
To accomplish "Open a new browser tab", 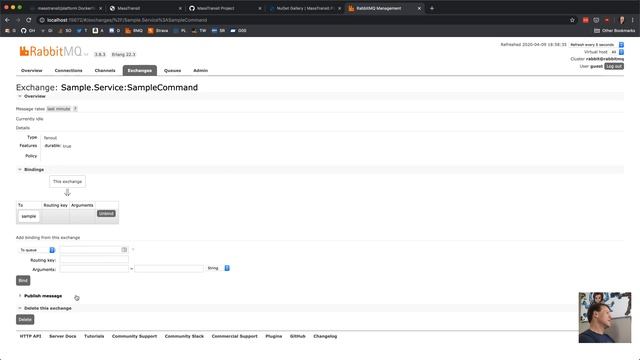I will (x=432, y=8).
